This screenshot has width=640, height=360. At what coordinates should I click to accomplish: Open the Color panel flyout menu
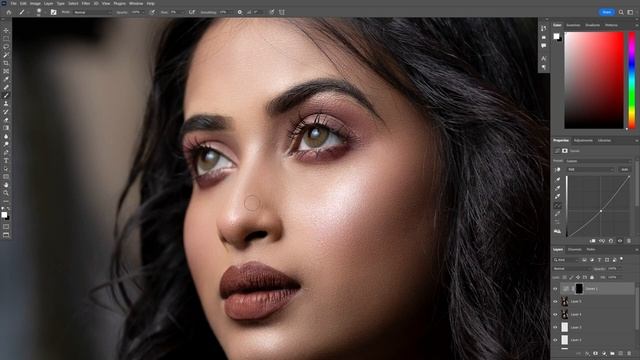point(636,25)
